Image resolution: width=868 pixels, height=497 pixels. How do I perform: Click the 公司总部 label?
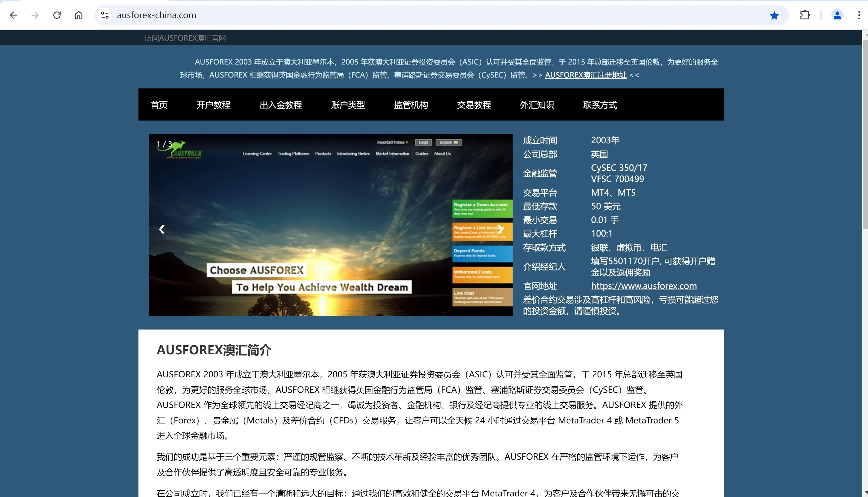coord(540,154)
